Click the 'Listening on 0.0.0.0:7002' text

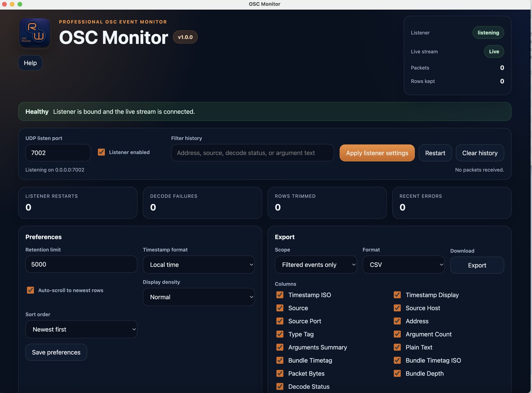(55, 170)
